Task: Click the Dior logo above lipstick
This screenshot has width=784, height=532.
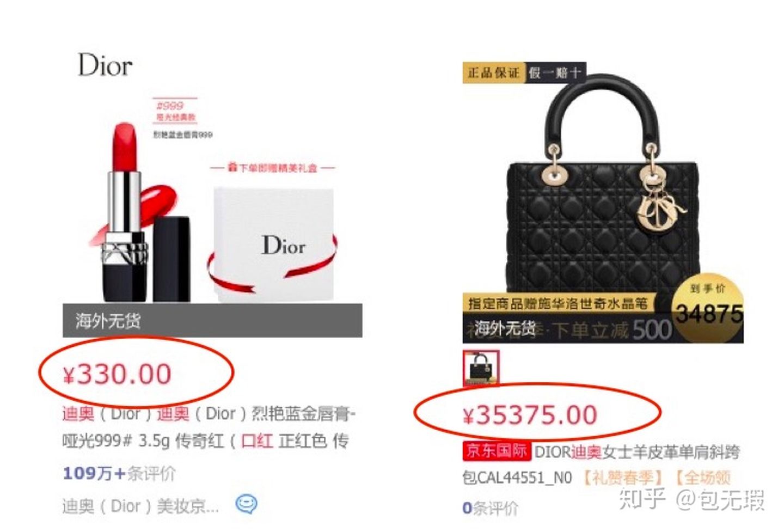Action: (x=105, y=65)
